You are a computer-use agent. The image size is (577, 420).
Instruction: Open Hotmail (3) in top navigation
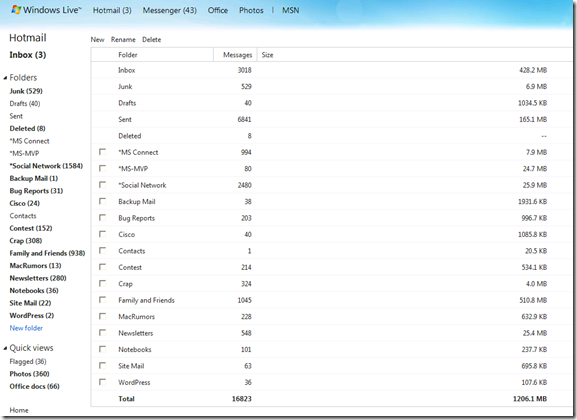coord(112,10)
